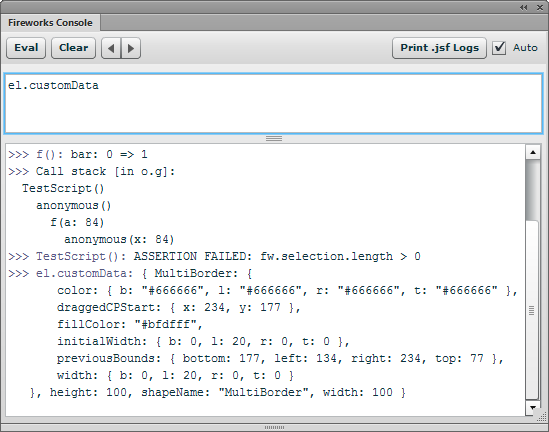Viewport: 549px width, 432px height.
Task: Collapse the panel with double-arrow icon
Action: 523,7
